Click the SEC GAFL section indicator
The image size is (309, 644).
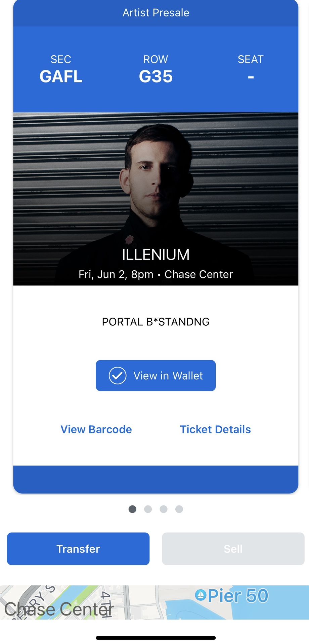[61, 69]
